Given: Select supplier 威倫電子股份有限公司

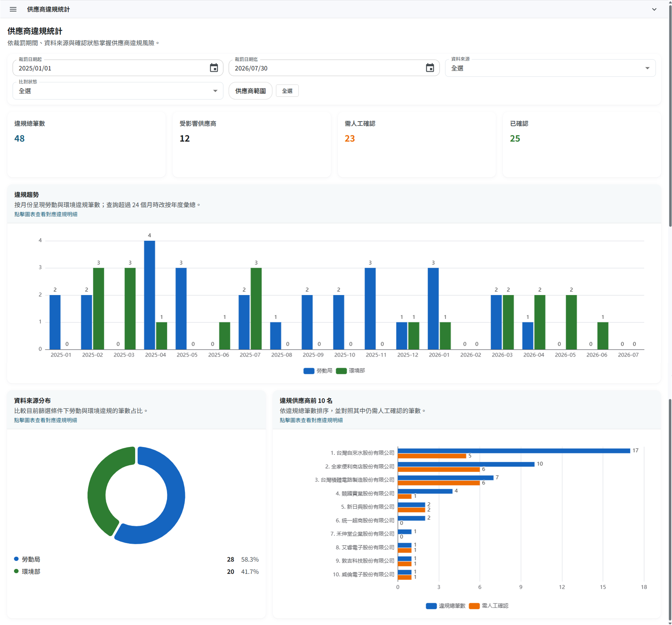Looking at the screenshot, I should click(363, 574).
